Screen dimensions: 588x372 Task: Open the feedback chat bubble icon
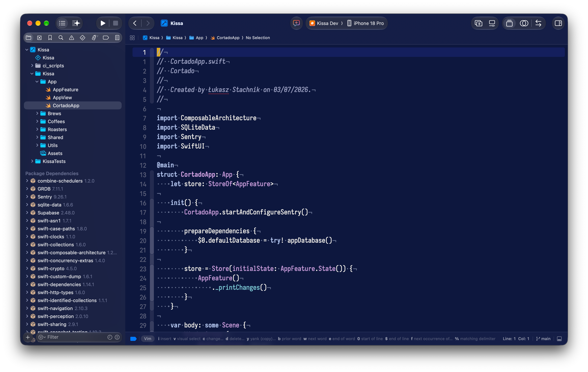(296, 23)
